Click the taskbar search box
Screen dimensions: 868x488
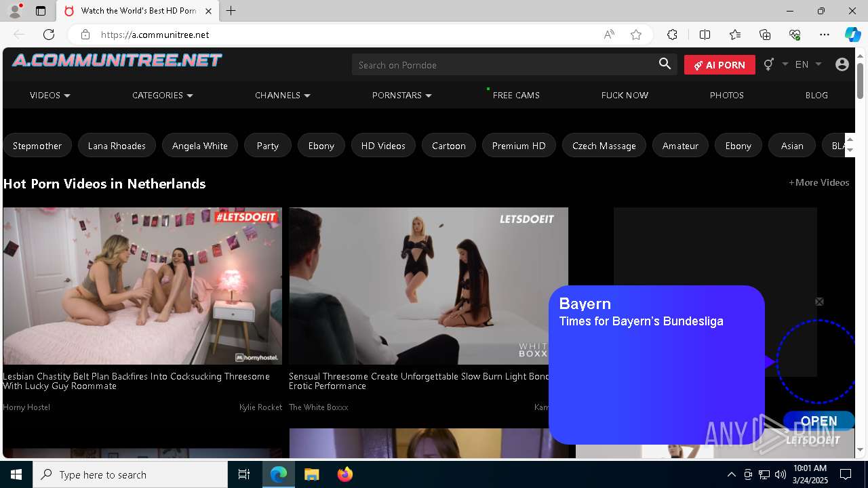click(130, 474)
